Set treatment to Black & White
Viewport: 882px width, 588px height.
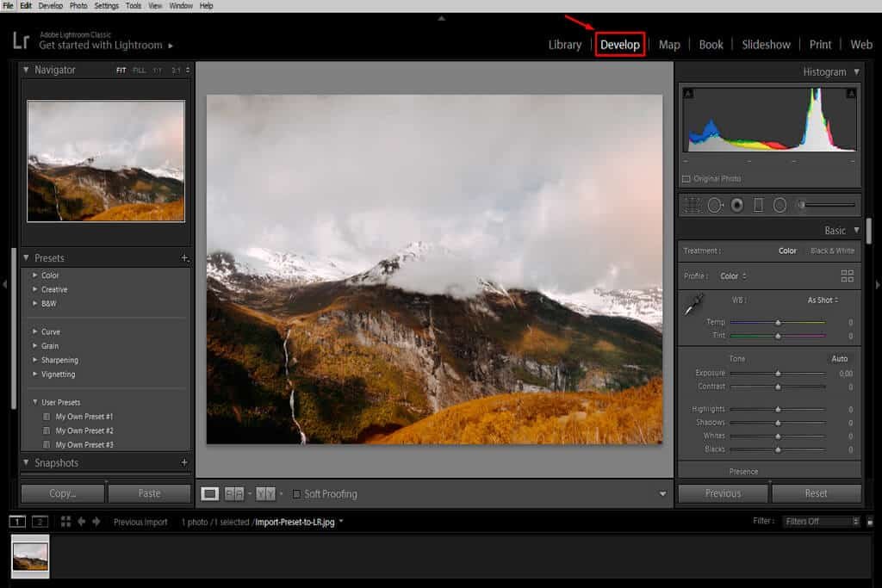click(x=832, y=251)
